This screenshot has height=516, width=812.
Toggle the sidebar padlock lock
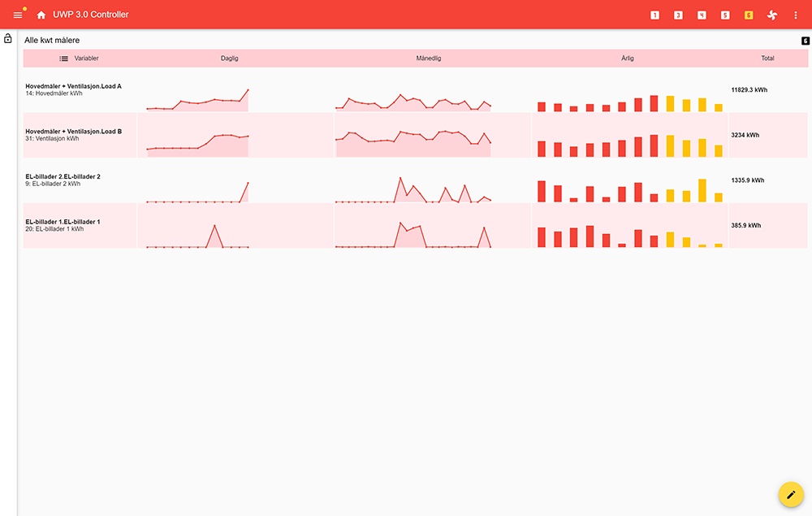(x=8, y=38)
